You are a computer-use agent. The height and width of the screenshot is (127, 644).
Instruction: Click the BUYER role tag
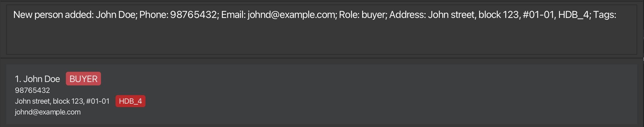pos(83,79)
